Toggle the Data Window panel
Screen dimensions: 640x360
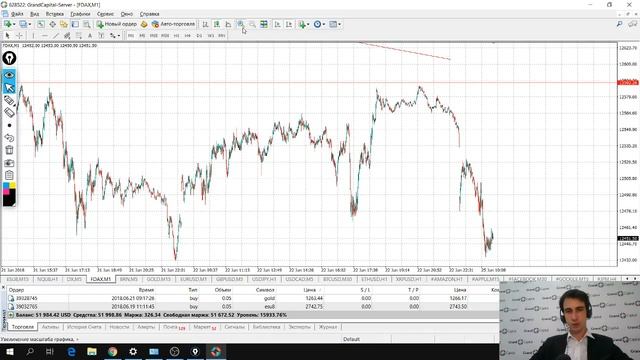[52, 24]
